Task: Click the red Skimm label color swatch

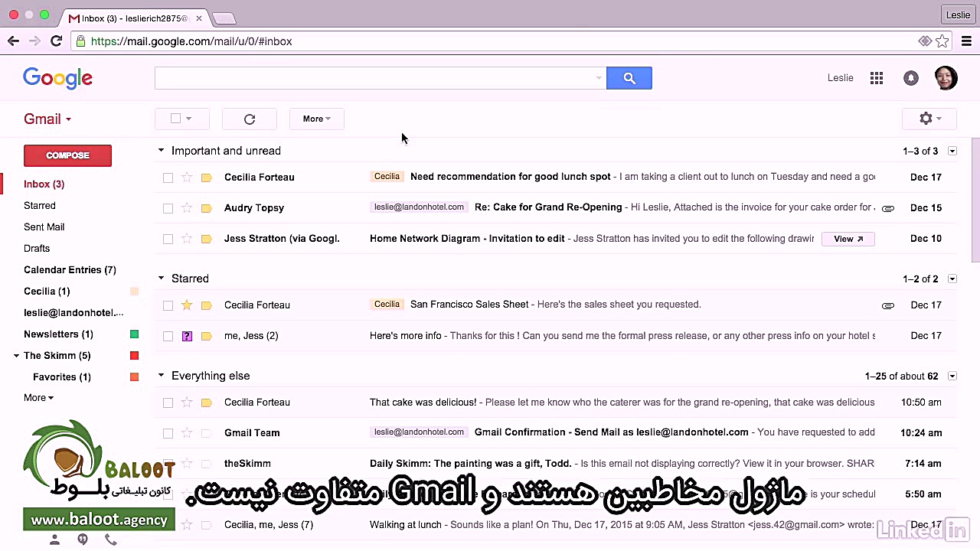Action: click(x=135, y=356)
